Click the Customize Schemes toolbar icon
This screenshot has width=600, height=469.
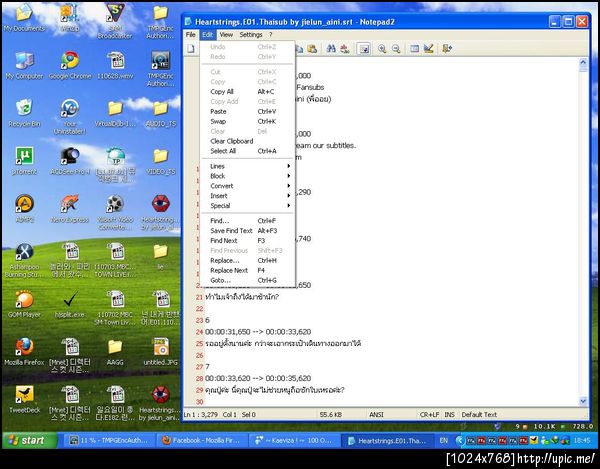429,49
